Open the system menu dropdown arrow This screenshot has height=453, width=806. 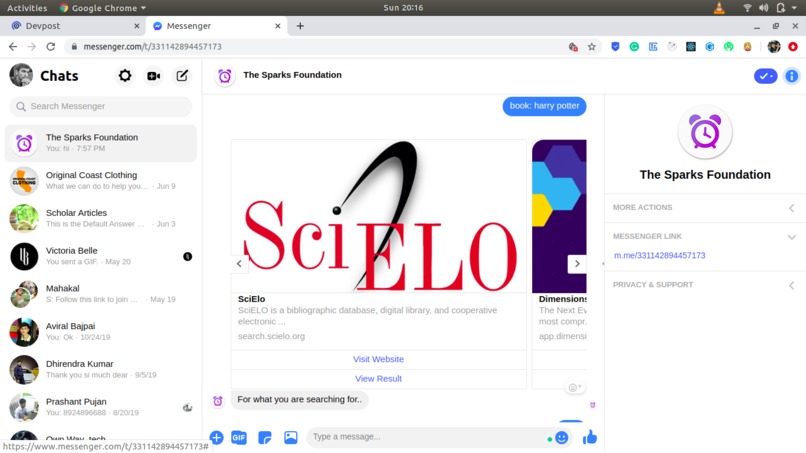tap(794, 8)
